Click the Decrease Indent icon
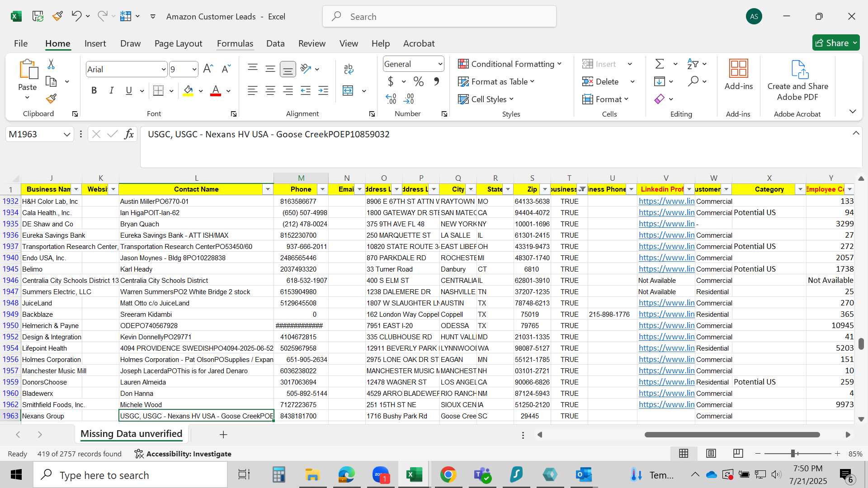This screenshot has width=868, height=488. (x=306, y=90)
